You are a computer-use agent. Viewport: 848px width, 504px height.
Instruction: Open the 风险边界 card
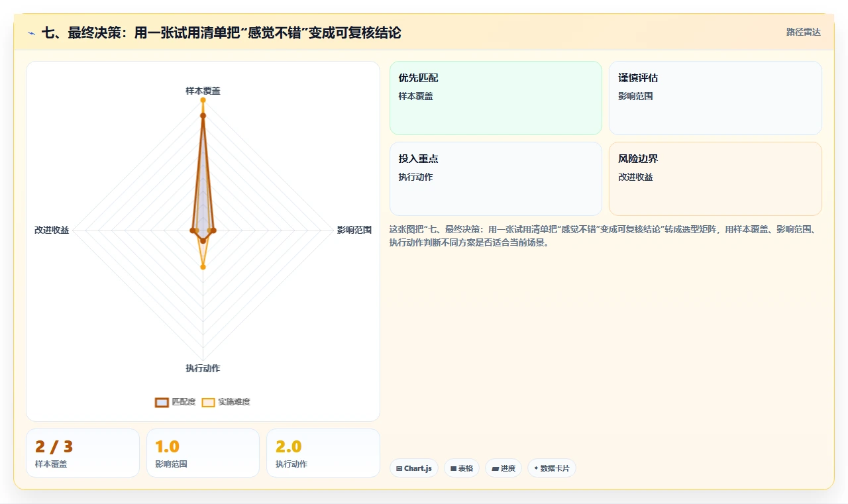click(x=715, y=179)
